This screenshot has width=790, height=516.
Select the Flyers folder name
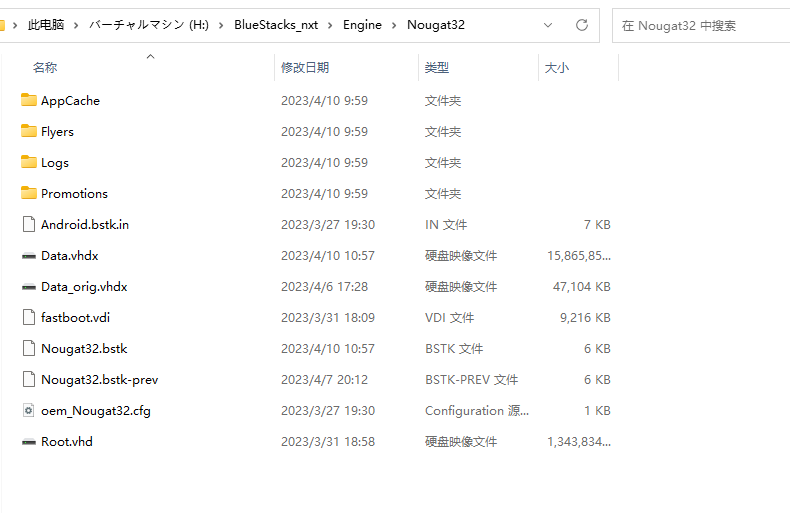(57, 132)
